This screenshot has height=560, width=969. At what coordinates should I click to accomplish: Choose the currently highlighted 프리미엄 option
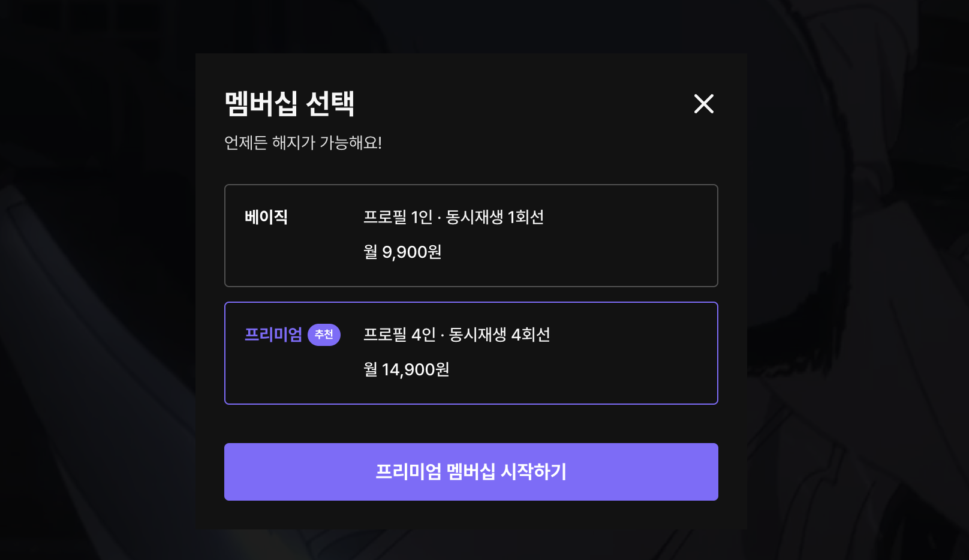[471, 353]
